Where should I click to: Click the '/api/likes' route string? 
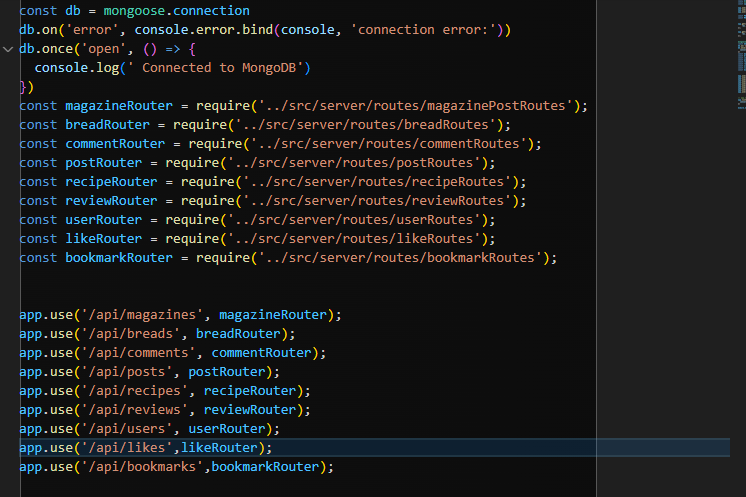point(127,448)
